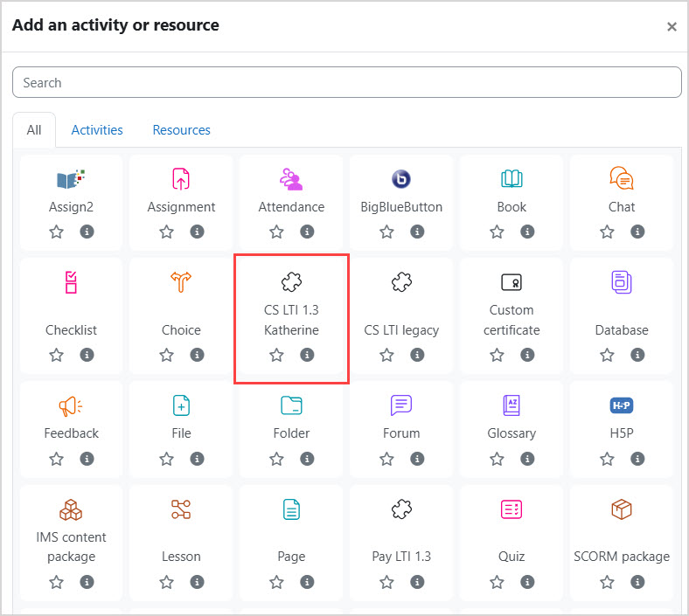This screenshot has width=689, height=616.
Task: Add a BigBlueButton activity
Action: (x=401, y=179)
